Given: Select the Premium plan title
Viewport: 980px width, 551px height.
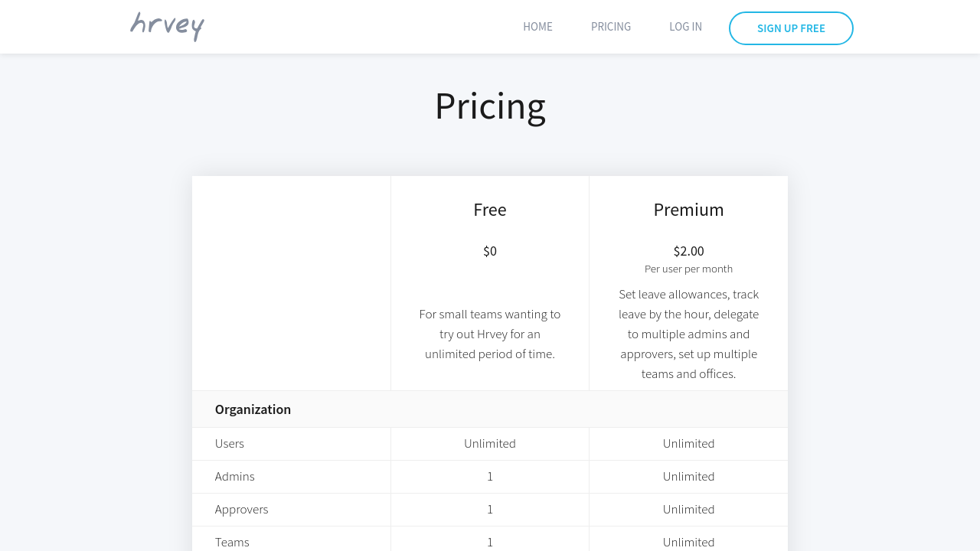Looking at the screenshot, I should coord(688,210).
